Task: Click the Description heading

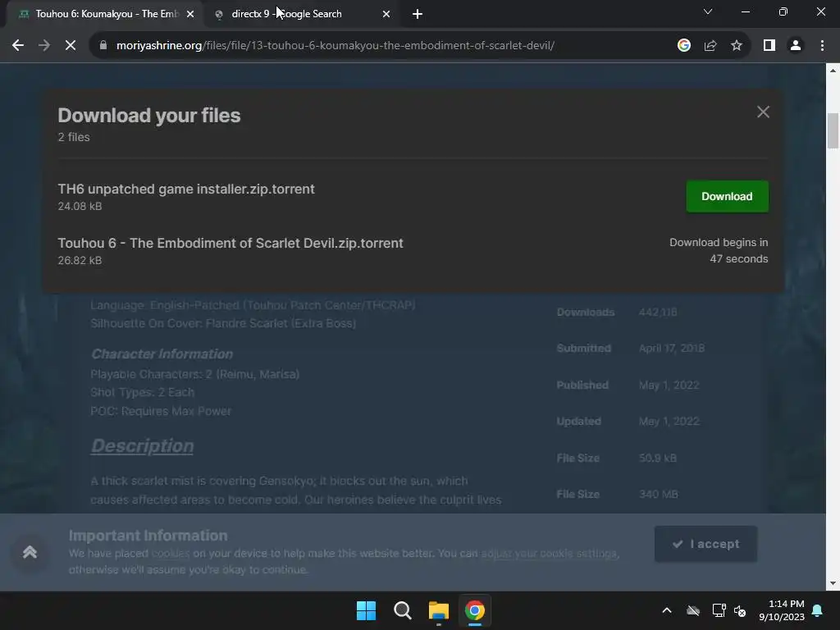Action: [x=142, y=445]
